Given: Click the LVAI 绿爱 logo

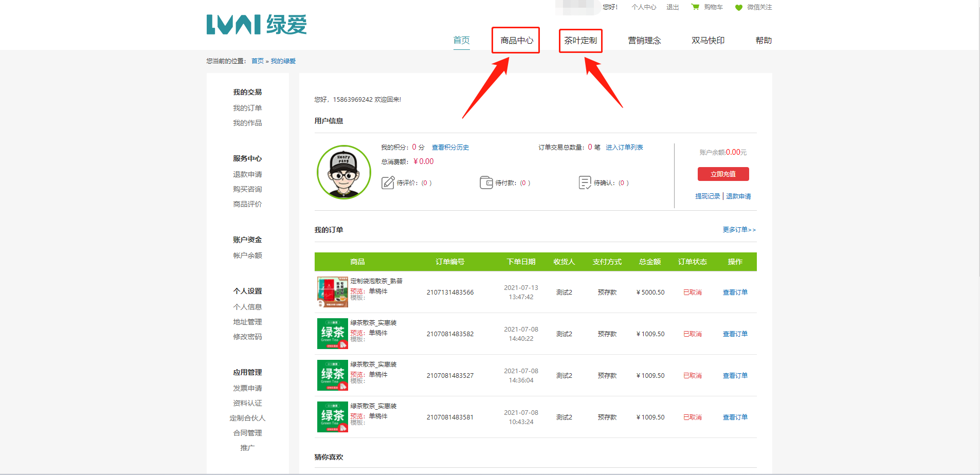Looking at the screenshot, I should coord(256,25).
